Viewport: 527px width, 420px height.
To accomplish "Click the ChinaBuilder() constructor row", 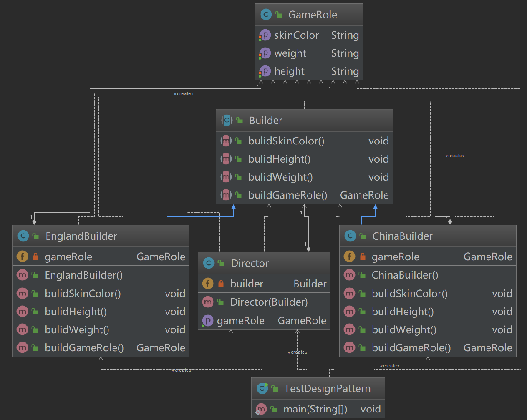I will pyautogui.click(x=428, y=275).
